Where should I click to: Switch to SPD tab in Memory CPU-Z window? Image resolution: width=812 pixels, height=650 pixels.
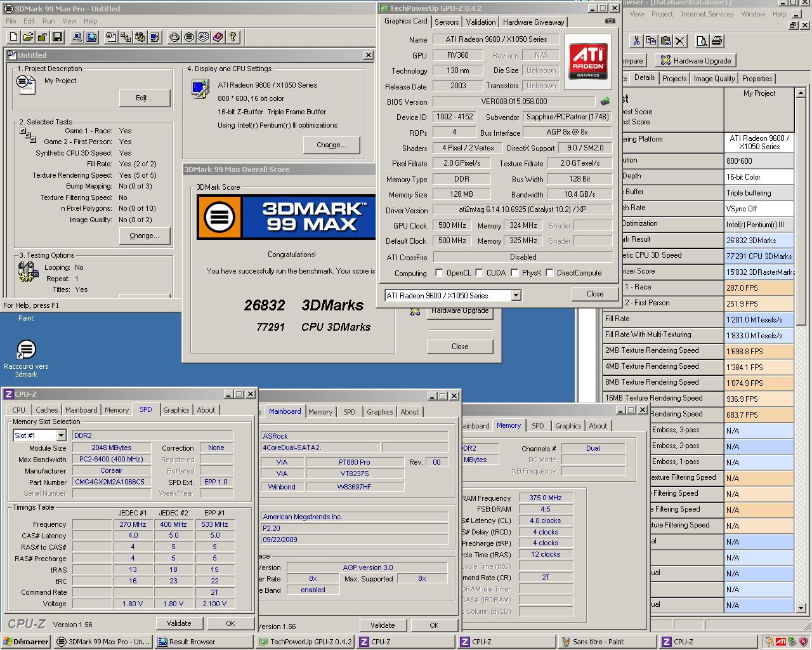[538, 426]
